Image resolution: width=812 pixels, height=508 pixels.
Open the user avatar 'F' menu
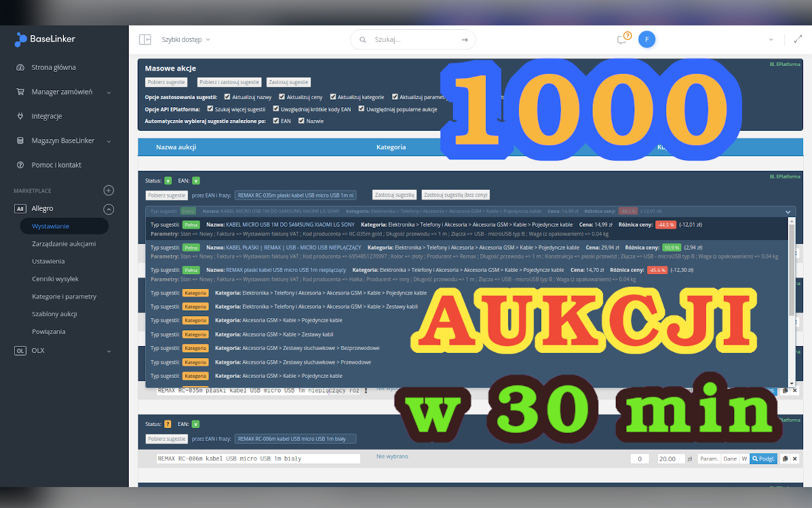646,39
